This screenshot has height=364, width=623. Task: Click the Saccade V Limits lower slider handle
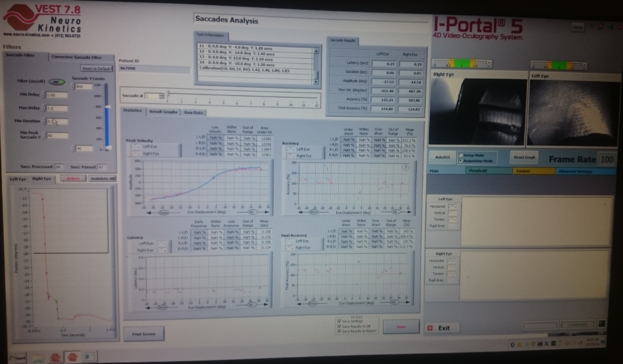(108, 148)
